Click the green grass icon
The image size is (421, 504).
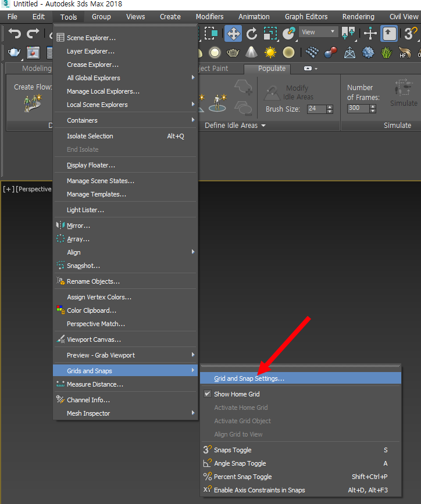pyautogui.click(x=387, y=52)
